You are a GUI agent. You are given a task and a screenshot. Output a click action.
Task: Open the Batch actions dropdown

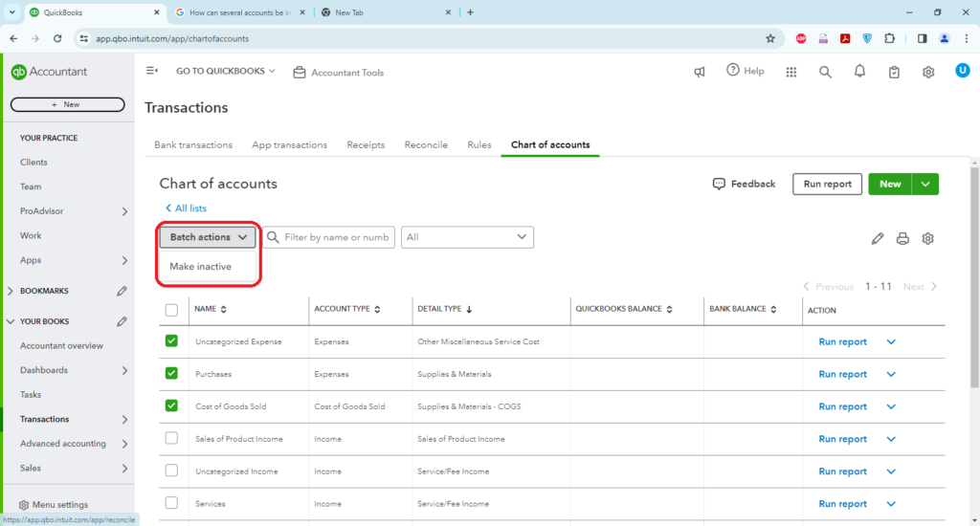[208, 237]
